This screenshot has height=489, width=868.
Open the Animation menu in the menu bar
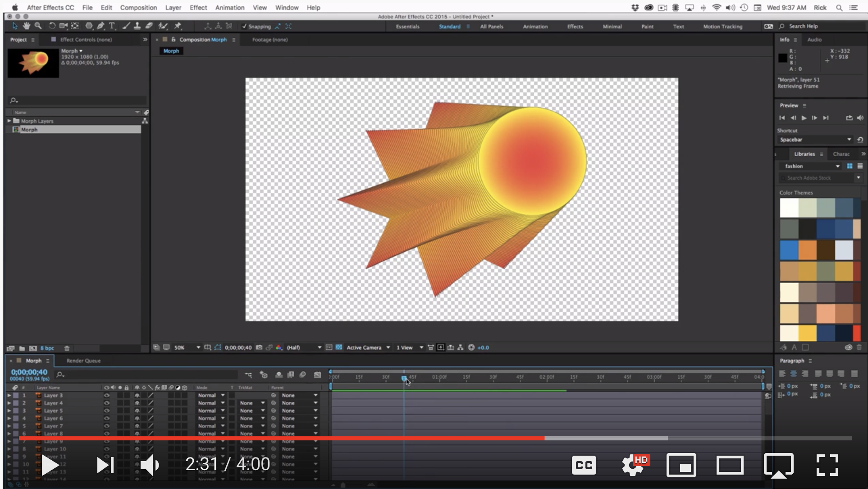[x=230, y=7]
